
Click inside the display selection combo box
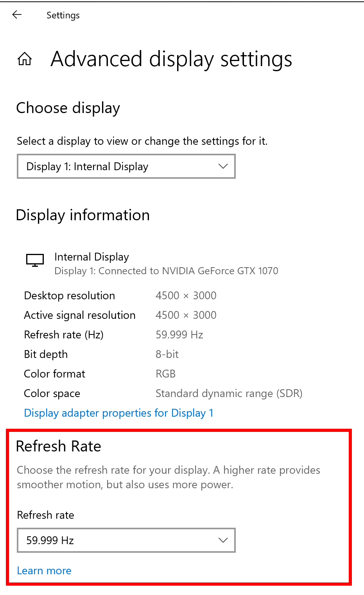coord(117,166)
